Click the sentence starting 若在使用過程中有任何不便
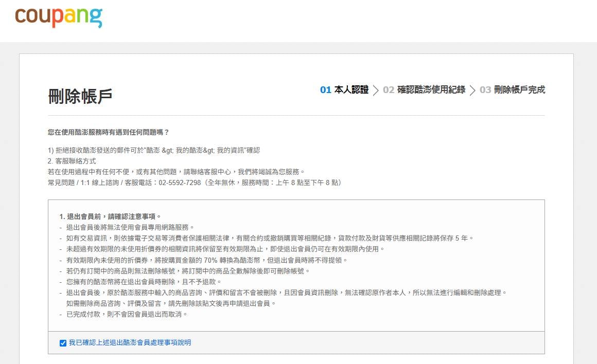This screenshot has height=364, width=597. tap(177, 172)
